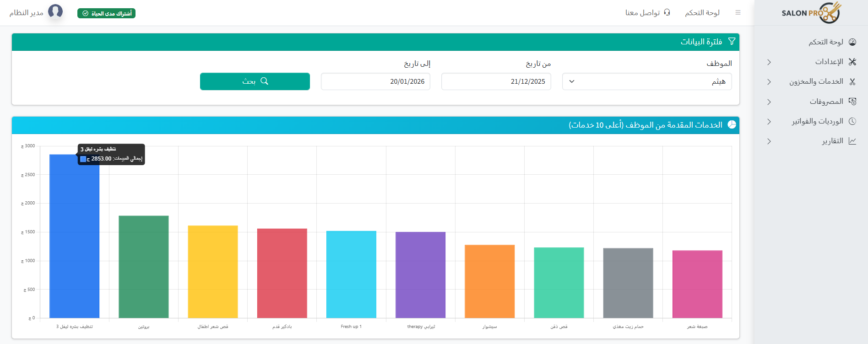Expand the المصروفات sidebar submenu chevron
The height and width of the screenshot is (344, 868).
pyautogui.click(x=769, y=102)
